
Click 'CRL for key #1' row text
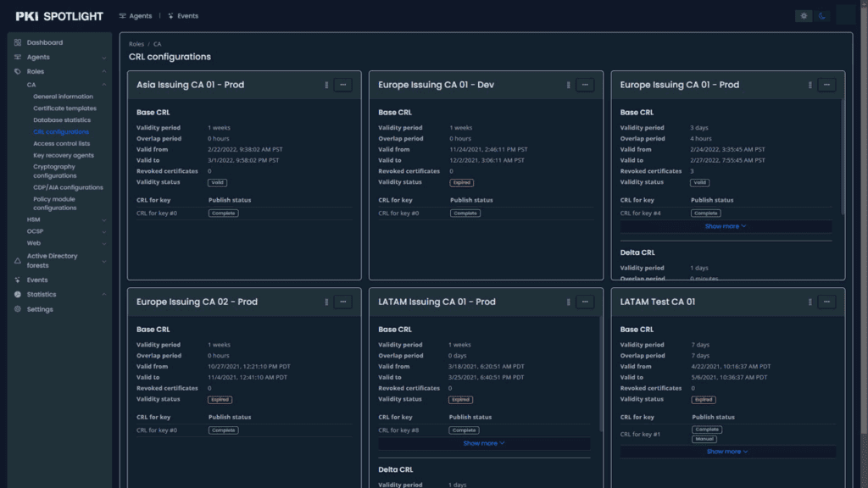click(x=641, y=435)
